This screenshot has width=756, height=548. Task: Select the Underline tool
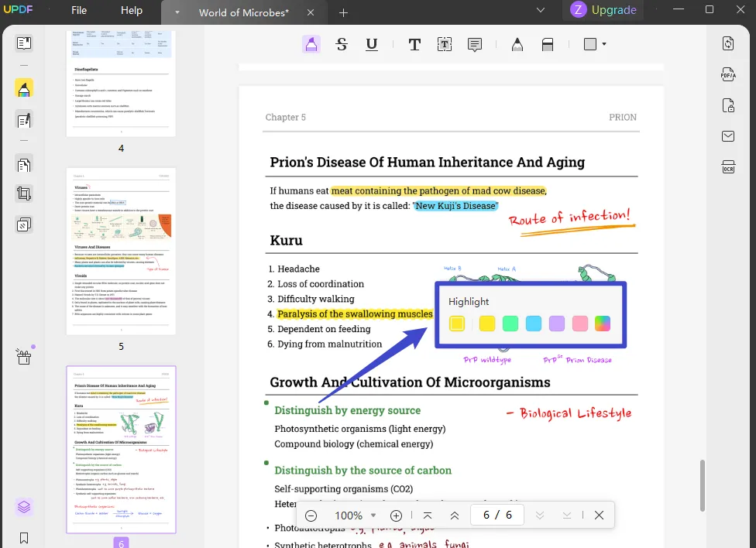click(x=371, y=44)
